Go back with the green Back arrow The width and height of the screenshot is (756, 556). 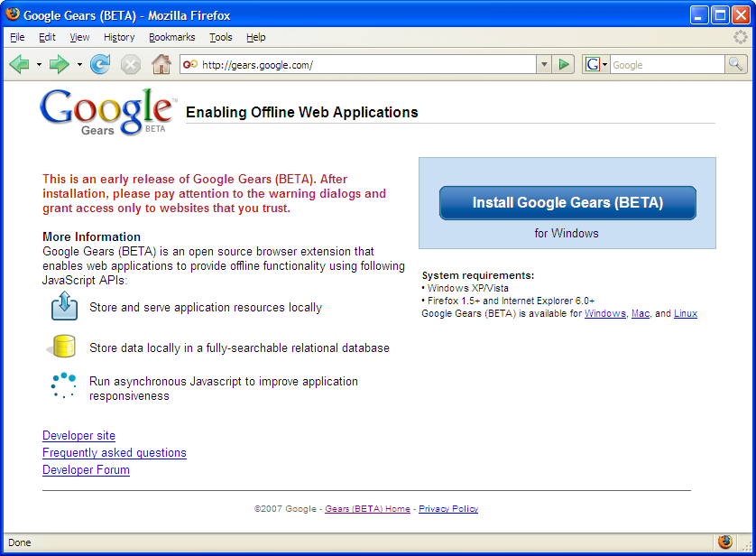20,64
